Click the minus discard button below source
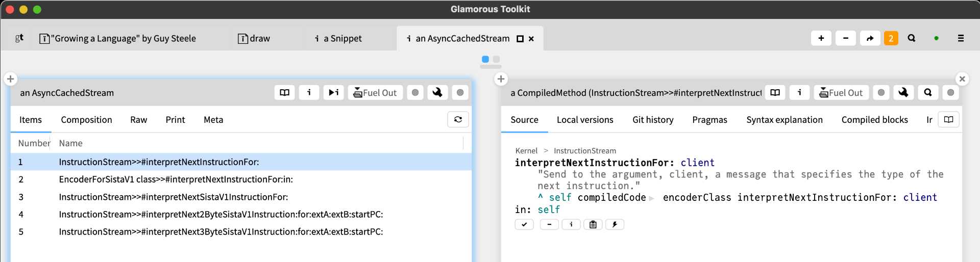Viewport: 980px width, 262px height. click(x=549, y=224)
